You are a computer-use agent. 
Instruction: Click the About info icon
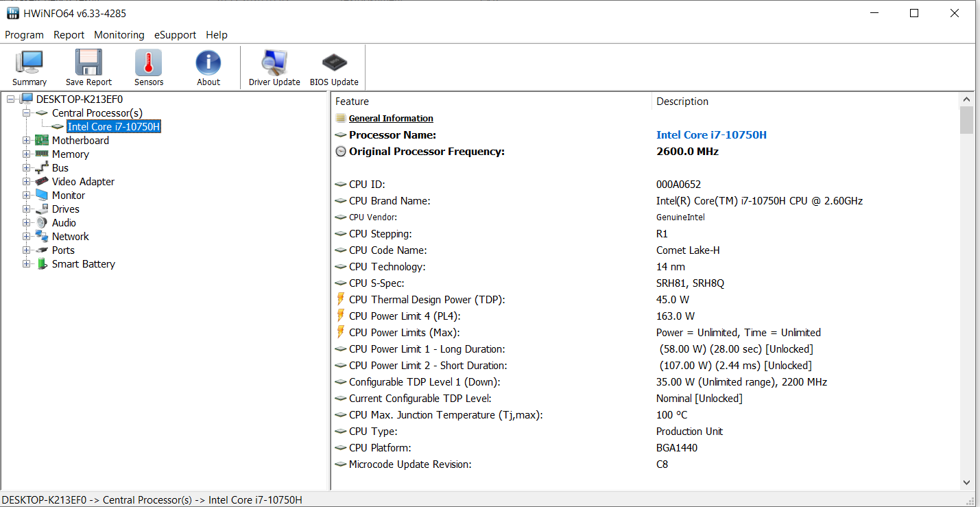pyautogui.click(x=208, y=62)
